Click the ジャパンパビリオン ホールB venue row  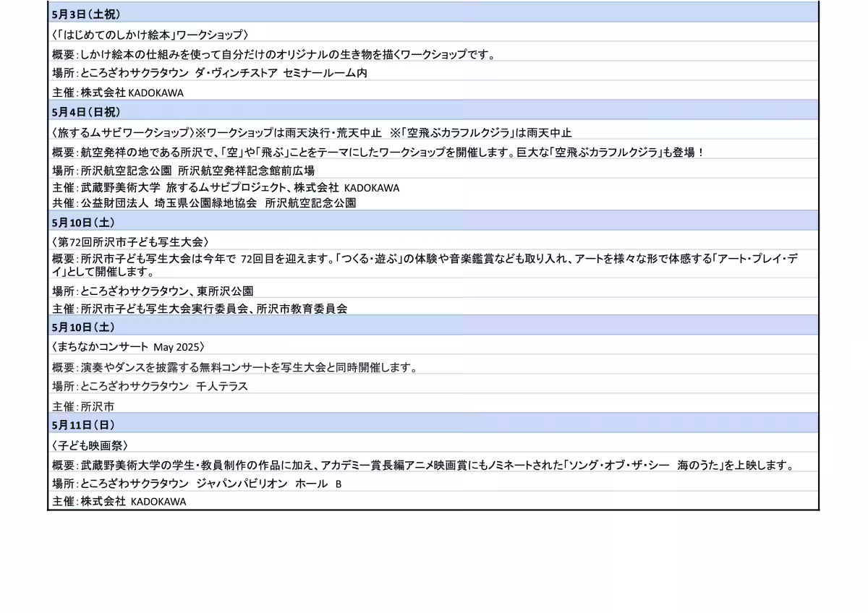pyautogui.click(x=197, y=484)
